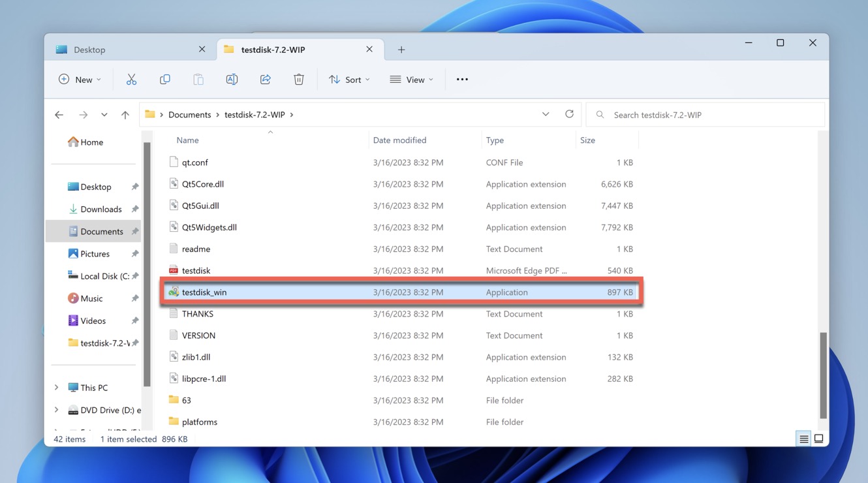
Task: Switch to details view in status bar
Action: point(804,439)
